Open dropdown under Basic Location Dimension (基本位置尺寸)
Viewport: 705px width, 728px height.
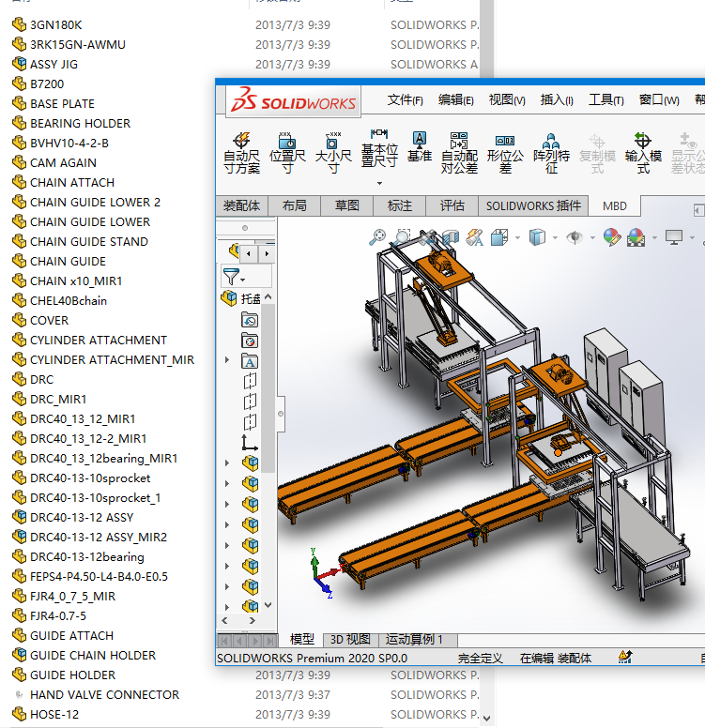[x=379, y=184]
